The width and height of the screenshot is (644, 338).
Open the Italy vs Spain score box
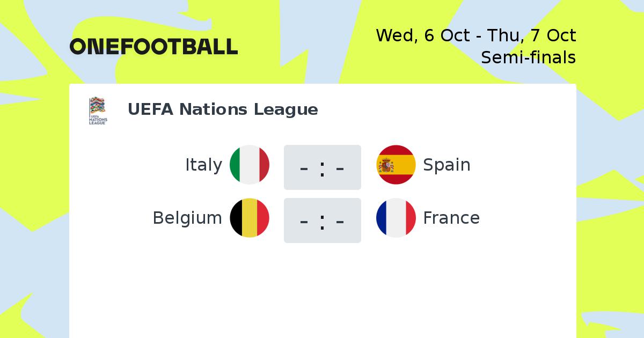point(323,167)
